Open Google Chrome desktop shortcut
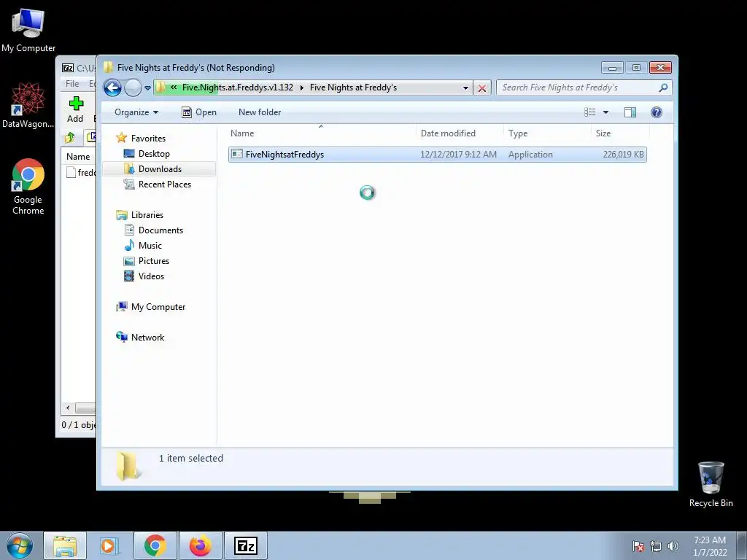This screenshot has width=747, height=560. [x=28, y=187]
